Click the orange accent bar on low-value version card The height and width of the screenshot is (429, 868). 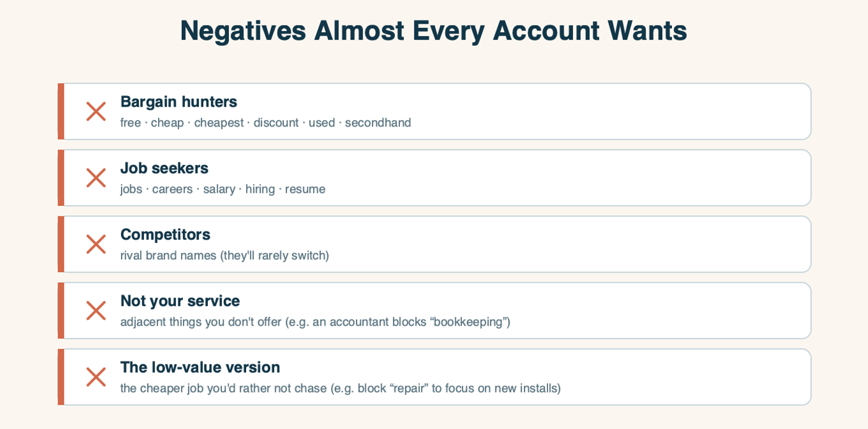pos(61,377)
